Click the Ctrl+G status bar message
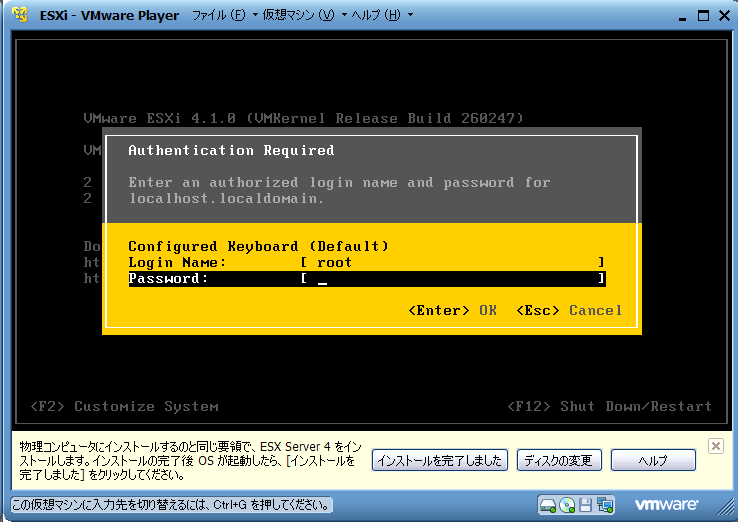738x522 pixels. click(171, 505)
